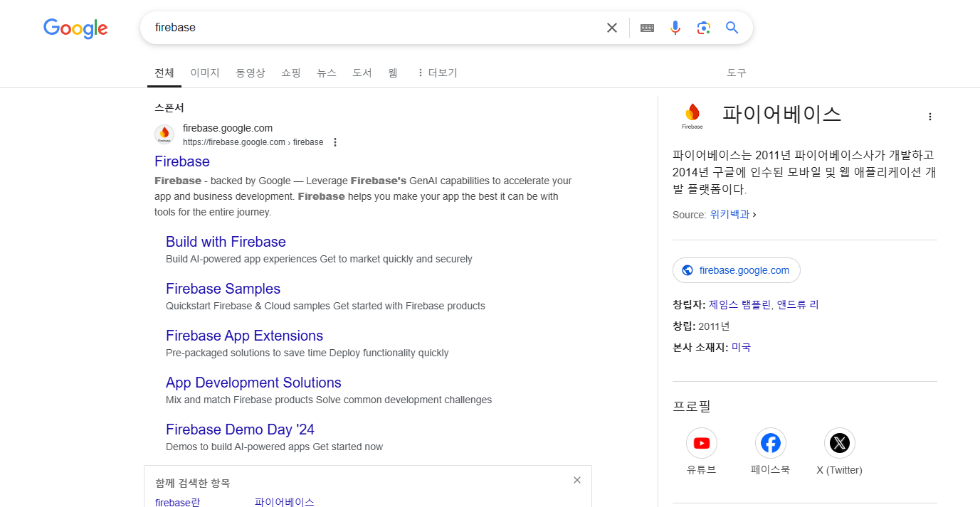The width and height of the screenshot is (980, 507).
Task: Open the 페이스북 profile icon
Action: coord(771,443)
